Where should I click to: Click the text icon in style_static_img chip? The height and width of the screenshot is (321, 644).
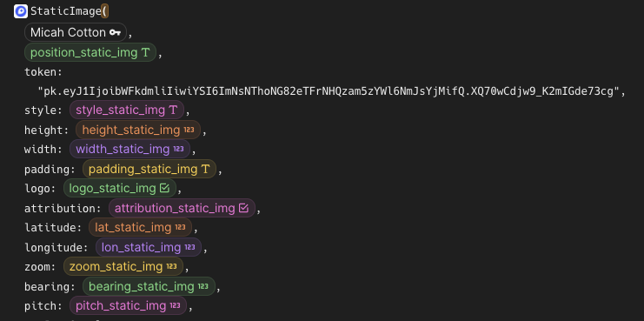pyautogui.click(x=173, y=110)
